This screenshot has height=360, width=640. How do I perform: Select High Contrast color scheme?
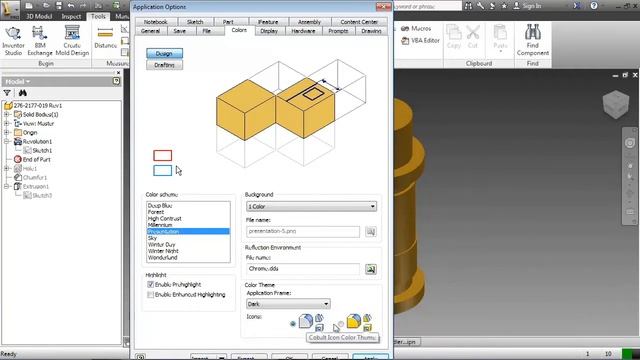pos(164,219)
